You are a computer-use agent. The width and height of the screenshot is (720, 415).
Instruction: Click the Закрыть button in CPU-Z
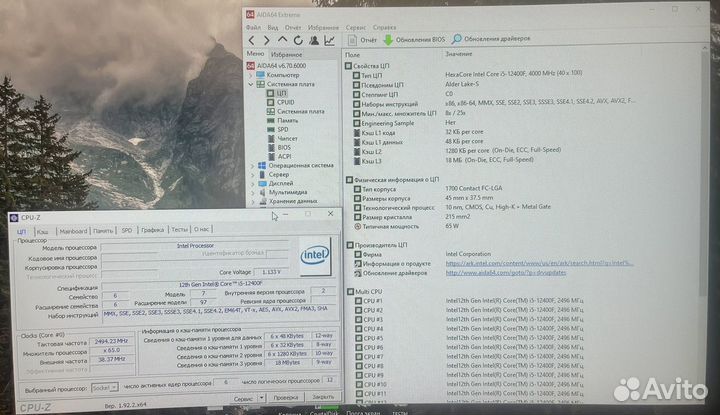pyautogui.click(x=323, y=397)
